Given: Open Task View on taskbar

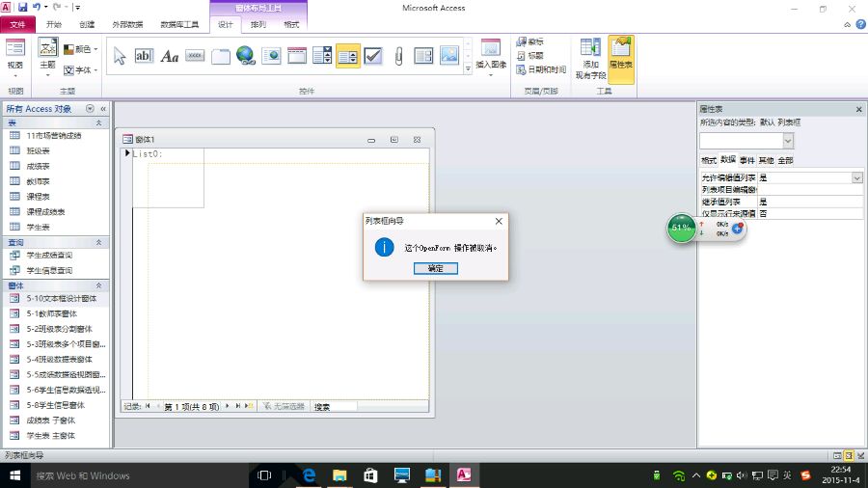Looking at the screenshot, I should coord(264,475).
